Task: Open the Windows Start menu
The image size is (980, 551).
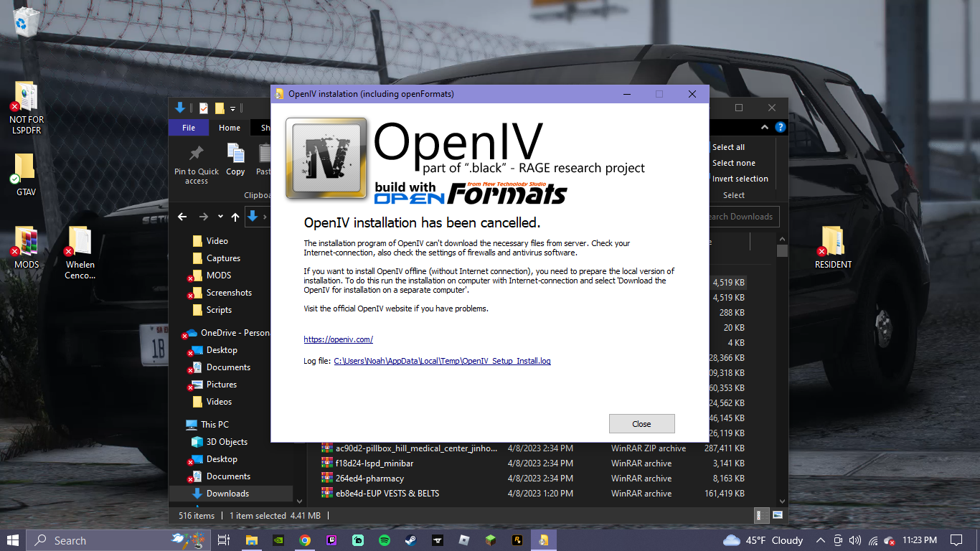Action: coord(13,540)
